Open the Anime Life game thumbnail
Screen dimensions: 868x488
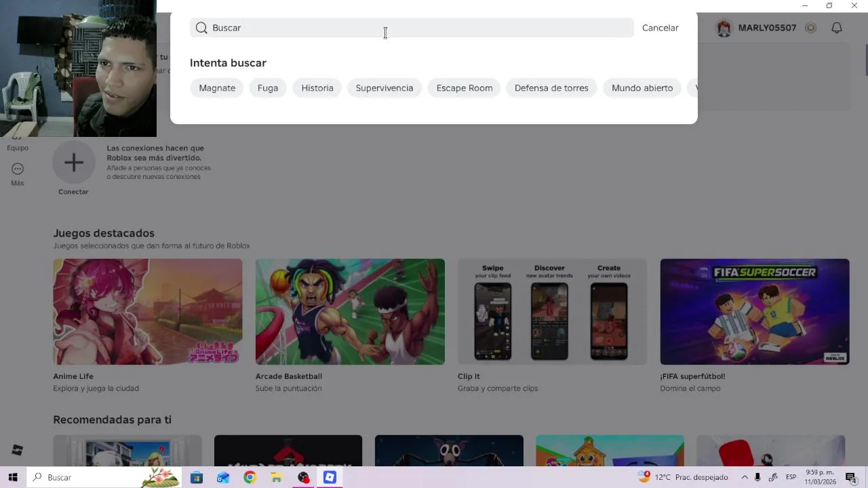point(148,312)
